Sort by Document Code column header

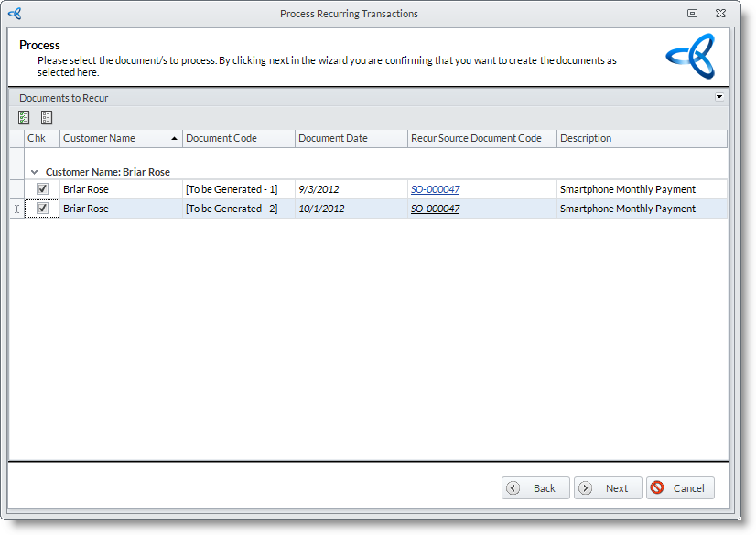click(x=238, y=139)
